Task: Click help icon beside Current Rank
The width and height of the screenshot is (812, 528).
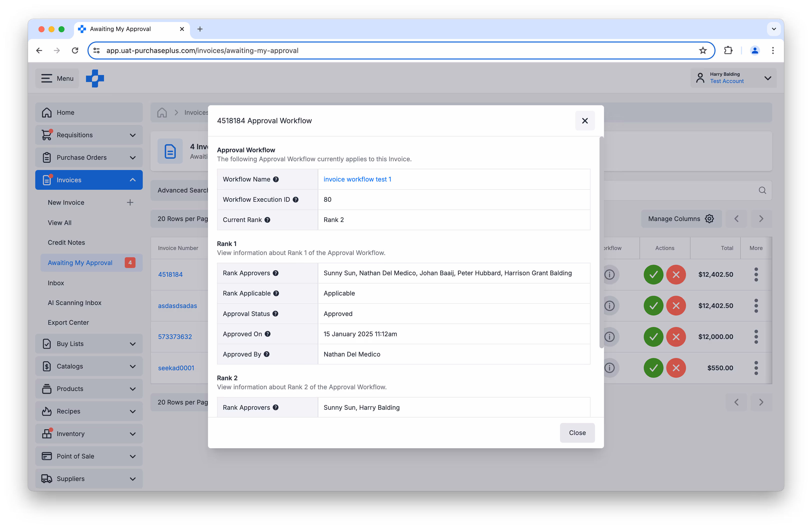Action: [x=267, y=220]
